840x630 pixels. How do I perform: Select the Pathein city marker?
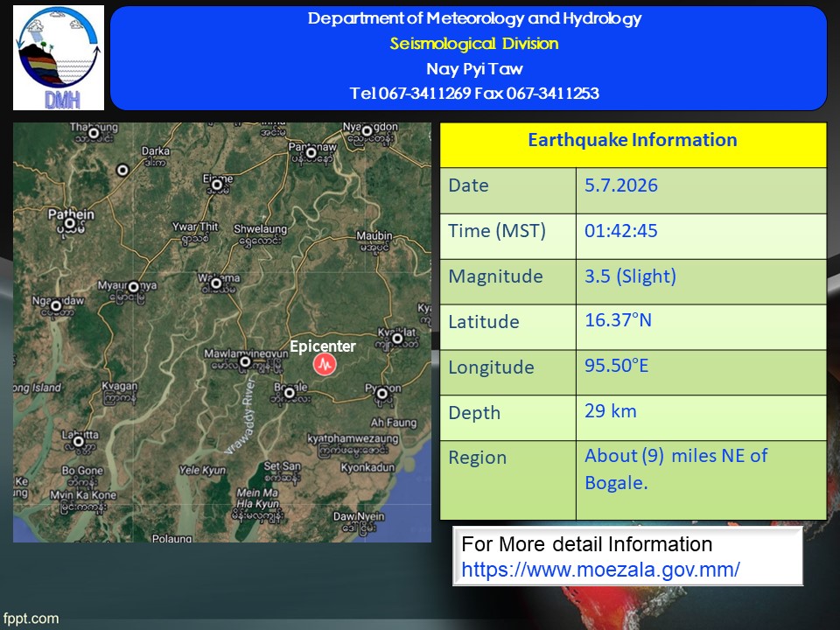(70, 223)
